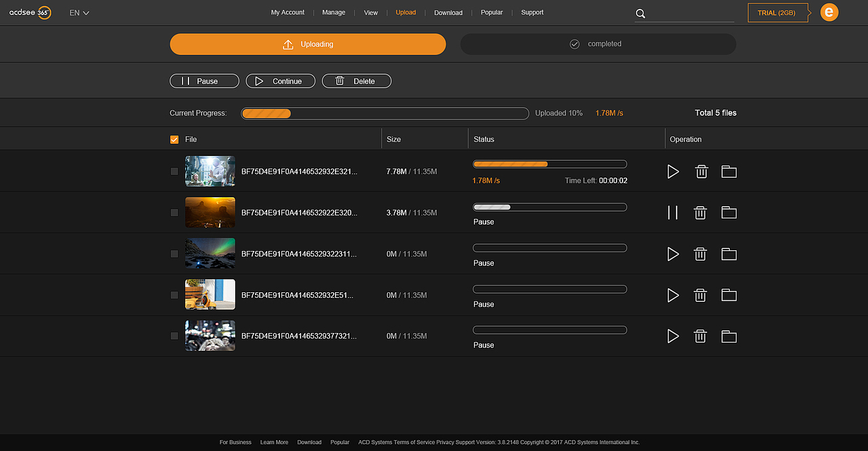The height and width of the screenshot is (451, 868).
Task: Click the Delete button above the list
Action: [x=357, y=81]
